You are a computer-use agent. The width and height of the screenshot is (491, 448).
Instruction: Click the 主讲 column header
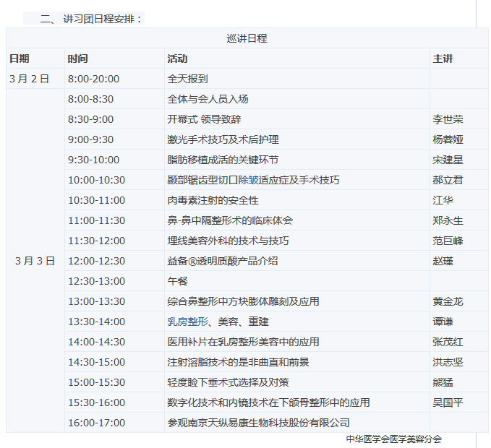[x=443, y=59]
